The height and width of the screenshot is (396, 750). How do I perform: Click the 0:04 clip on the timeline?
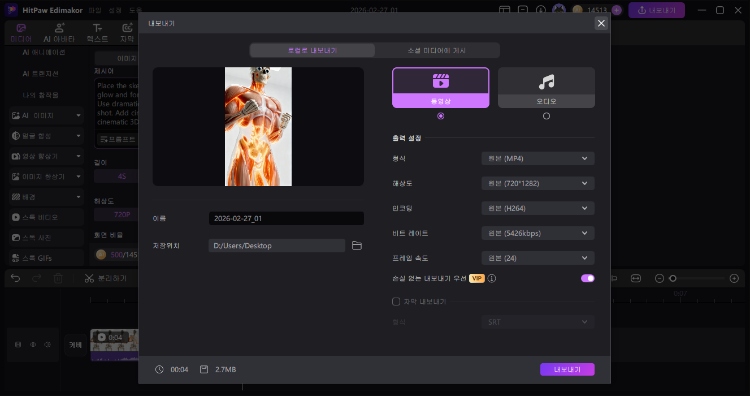coord(115,344)
